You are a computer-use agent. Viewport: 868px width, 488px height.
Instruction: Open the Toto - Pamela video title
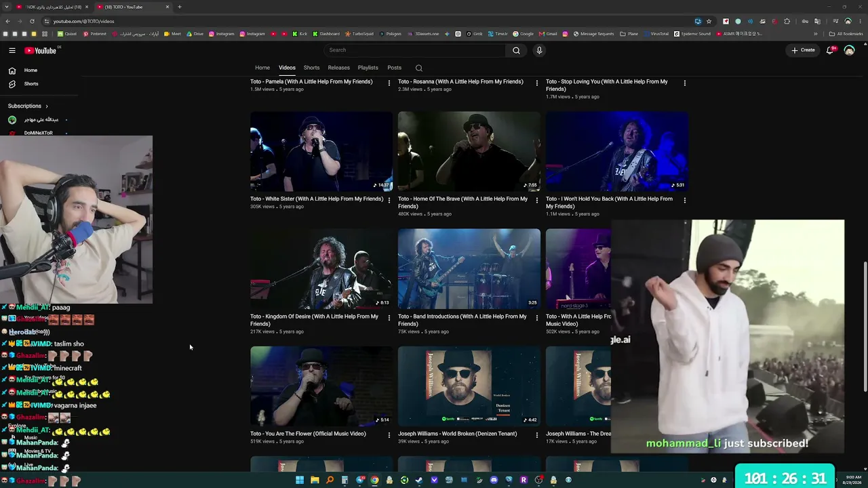(x=311, y=81)
